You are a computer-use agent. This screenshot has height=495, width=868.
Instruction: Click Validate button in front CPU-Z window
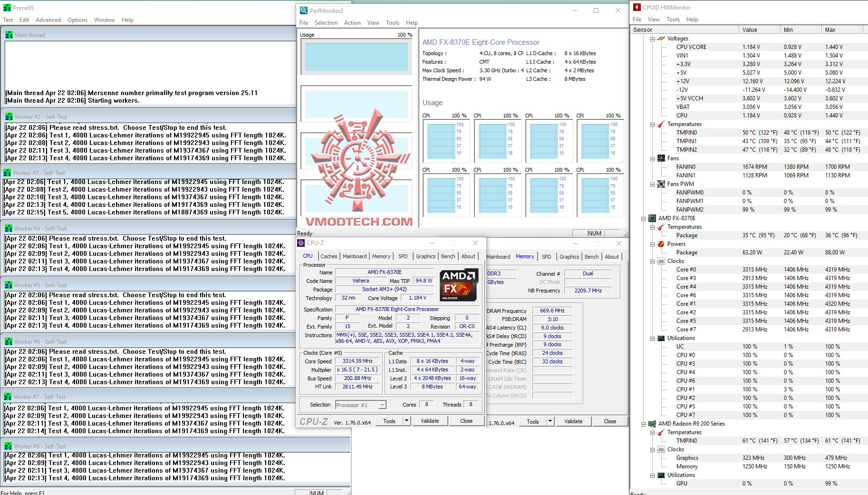coord(430,421)
